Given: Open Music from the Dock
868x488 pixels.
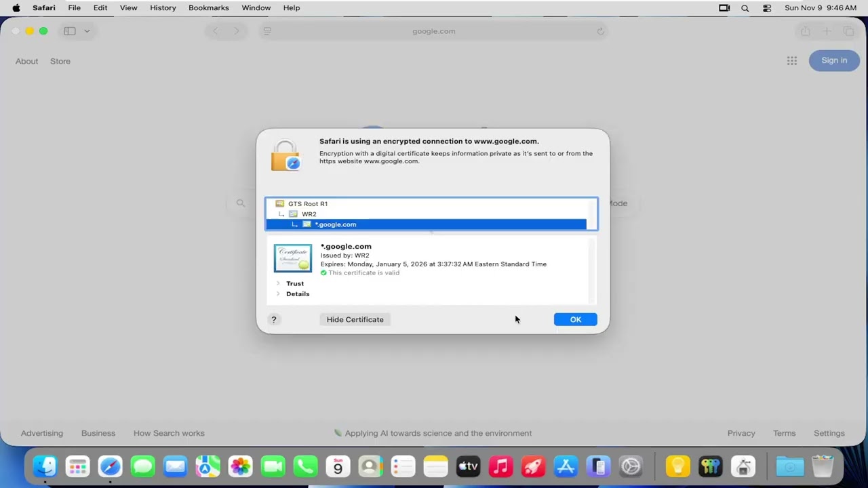Looking at the screenshot, I should (x=500, y=466).
